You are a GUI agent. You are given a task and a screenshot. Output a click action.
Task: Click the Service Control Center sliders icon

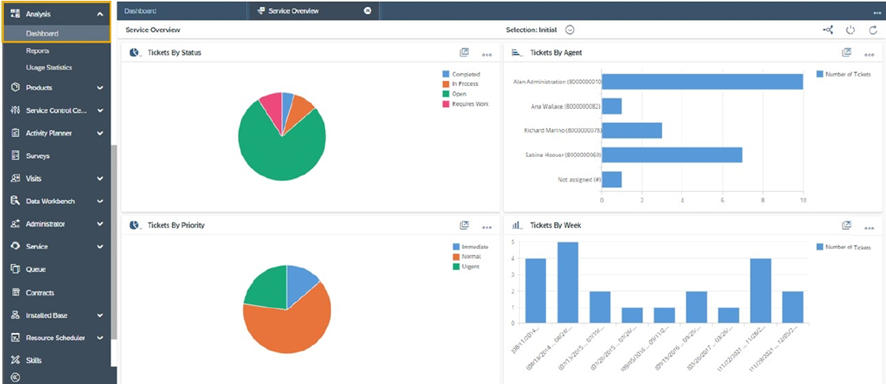click(16, 110)
